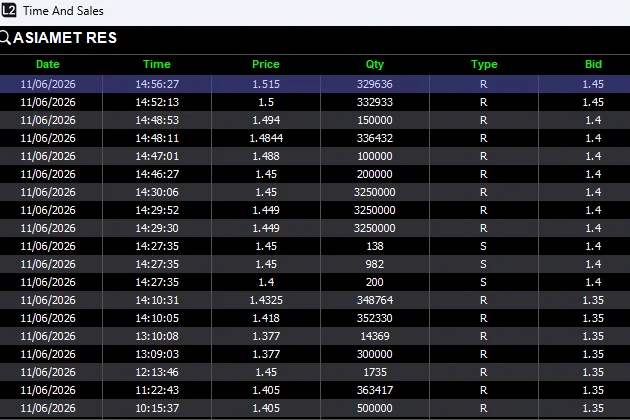Image resolution: width=630 pixels, height=420 pixels.
Task: Select the trade at 14:29:30
Action: (x=315, y=228)
